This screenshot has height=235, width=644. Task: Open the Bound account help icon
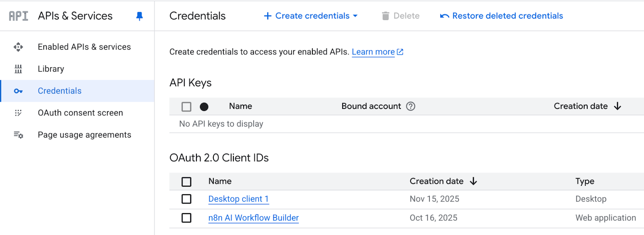(411, 106)
